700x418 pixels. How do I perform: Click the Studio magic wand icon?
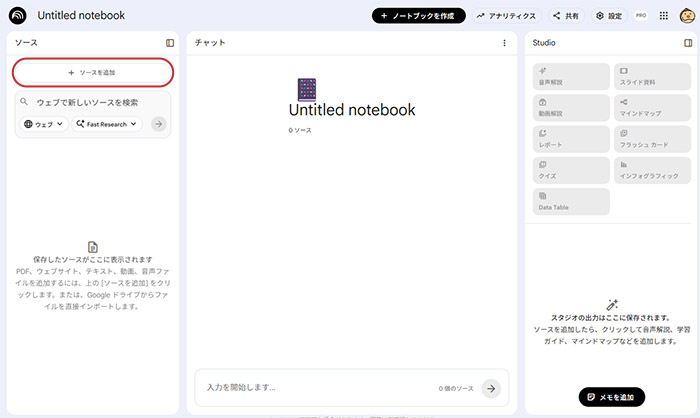[x=612, y=305]
